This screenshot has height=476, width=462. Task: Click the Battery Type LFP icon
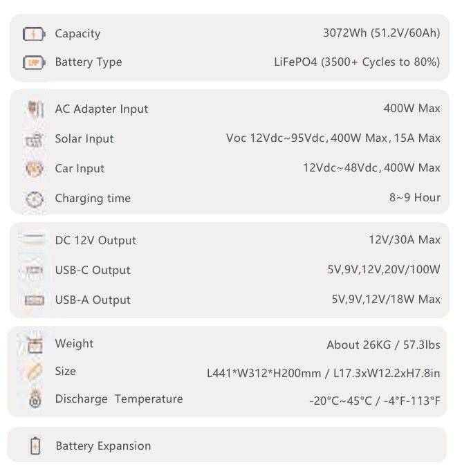pyautogui.click(x=34, y=62)
